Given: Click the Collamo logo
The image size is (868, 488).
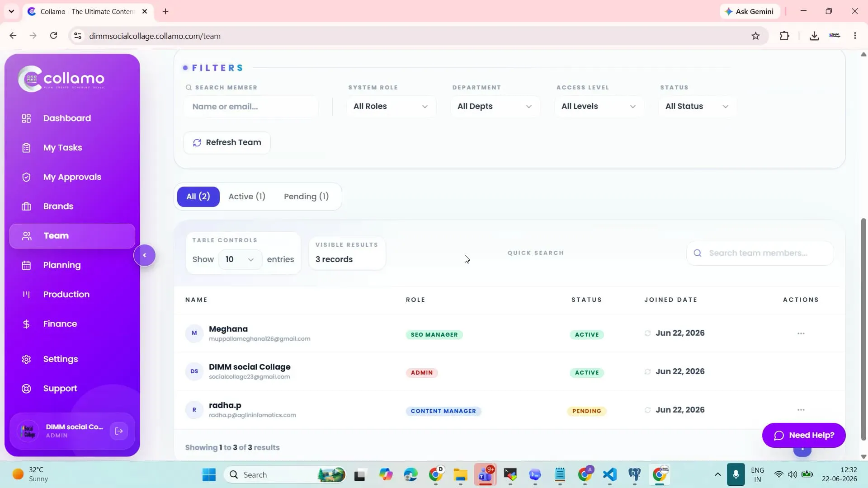Looking at the screenshot, I should 61,79.
